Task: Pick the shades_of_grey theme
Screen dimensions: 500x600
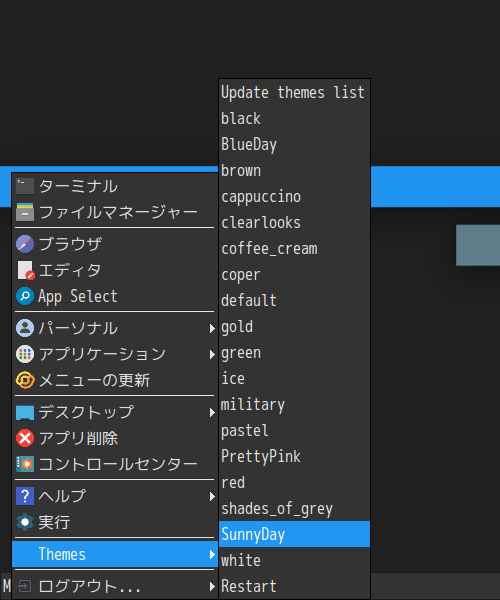Action: click(294, 509)
